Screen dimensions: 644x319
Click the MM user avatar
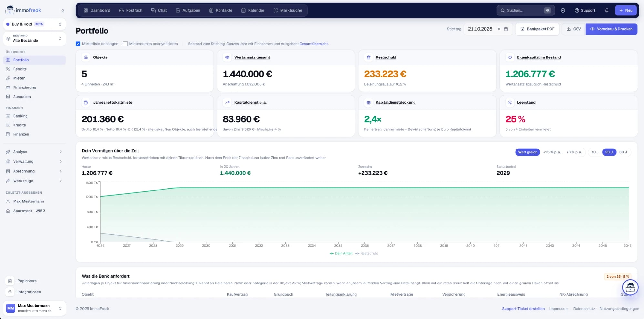pos(11,308)
